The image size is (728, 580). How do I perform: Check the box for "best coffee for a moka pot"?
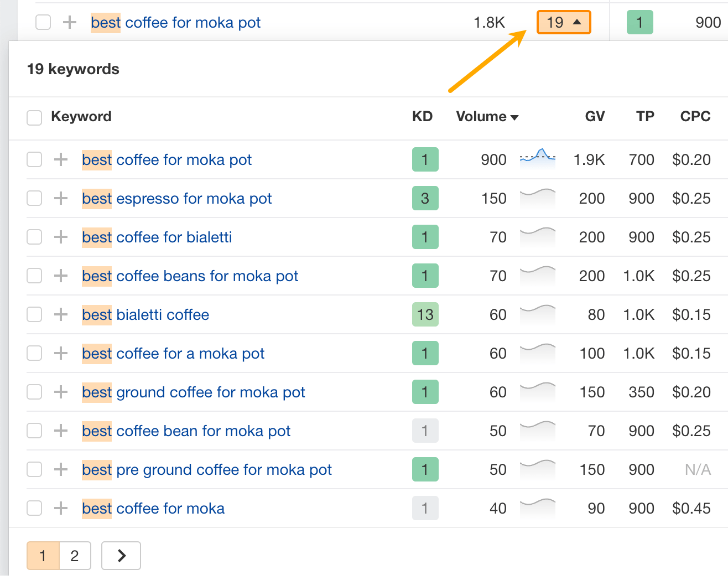click(x=34, y=353)
